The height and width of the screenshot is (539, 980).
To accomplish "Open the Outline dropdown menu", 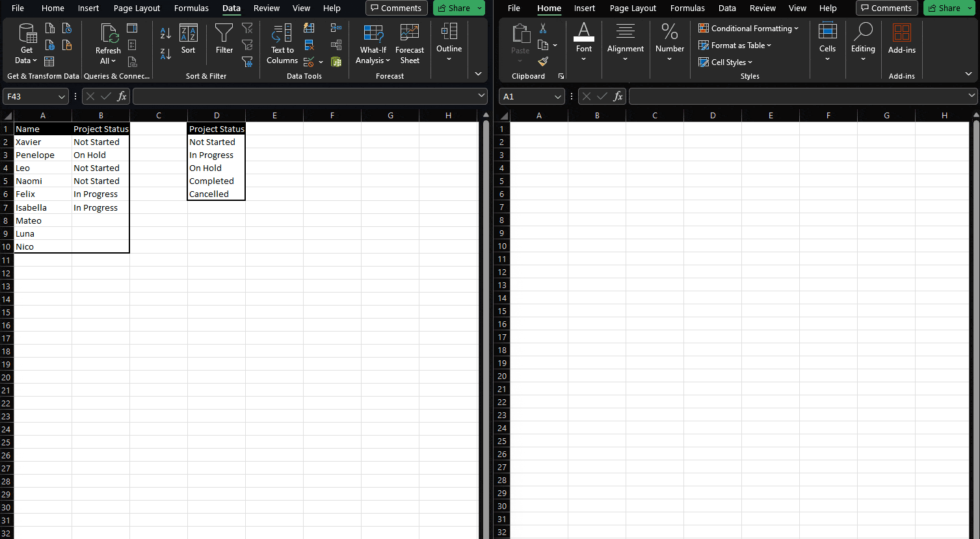I will (x=449, y=44).
